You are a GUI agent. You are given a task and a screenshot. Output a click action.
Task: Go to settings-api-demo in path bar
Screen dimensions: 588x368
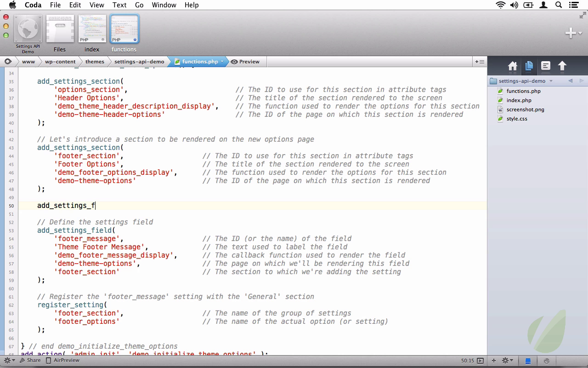click(139, 62)
